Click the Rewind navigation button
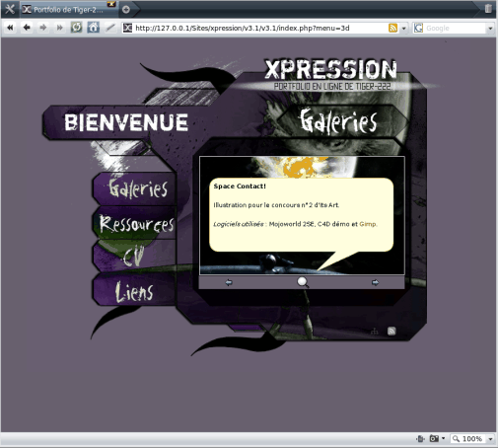 click(10, 28)
